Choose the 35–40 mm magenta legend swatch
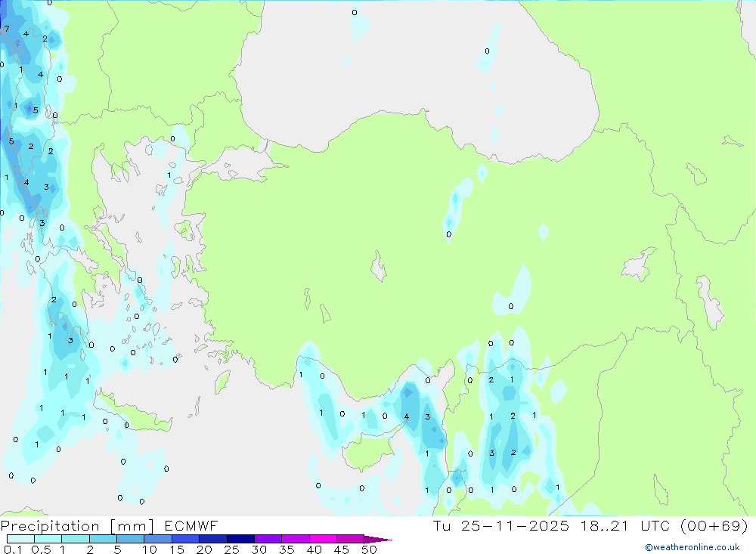Viewport: 756px width, 554px height. [x=296, y=539]
